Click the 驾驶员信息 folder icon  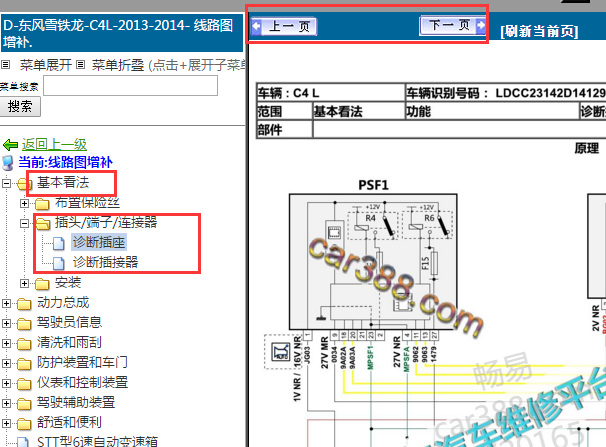pos(24,324)
